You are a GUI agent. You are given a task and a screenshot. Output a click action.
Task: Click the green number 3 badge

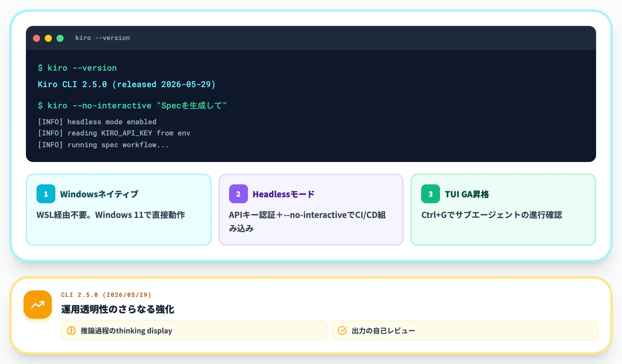pos(431,194)
